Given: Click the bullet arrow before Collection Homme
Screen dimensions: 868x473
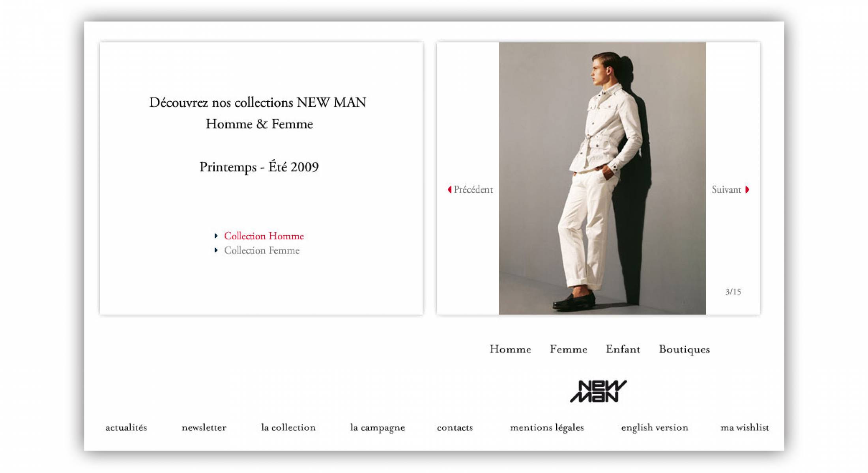Looking at the screenshot, I should point(216,236).
